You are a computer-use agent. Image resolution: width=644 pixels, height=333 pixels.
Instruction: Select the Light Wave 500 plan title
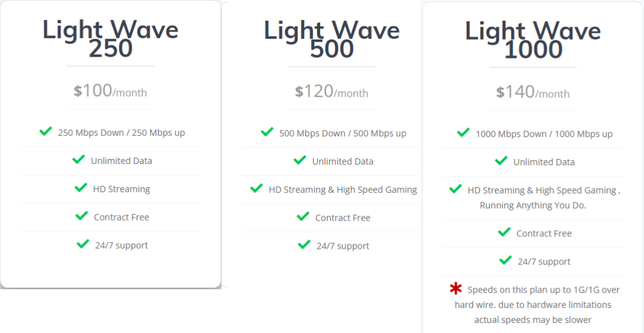tap(331, 39)
